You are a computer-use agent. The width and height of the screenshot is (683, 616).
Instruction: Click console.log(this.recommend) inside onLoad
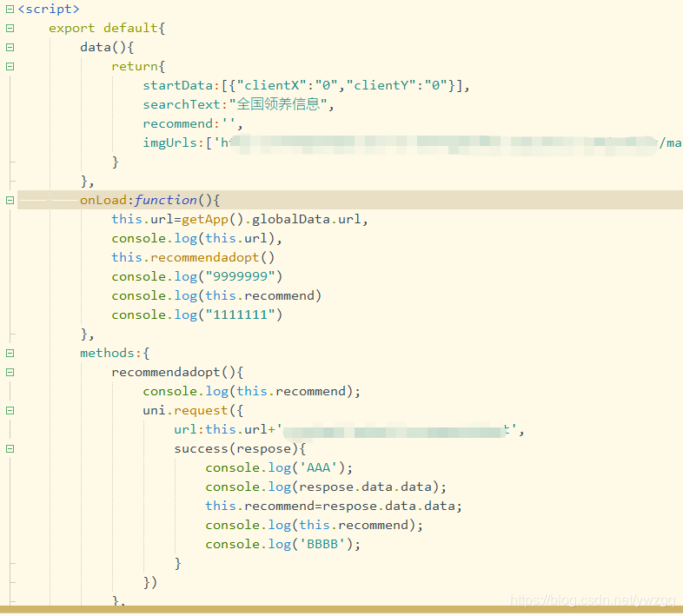[216, 295]
